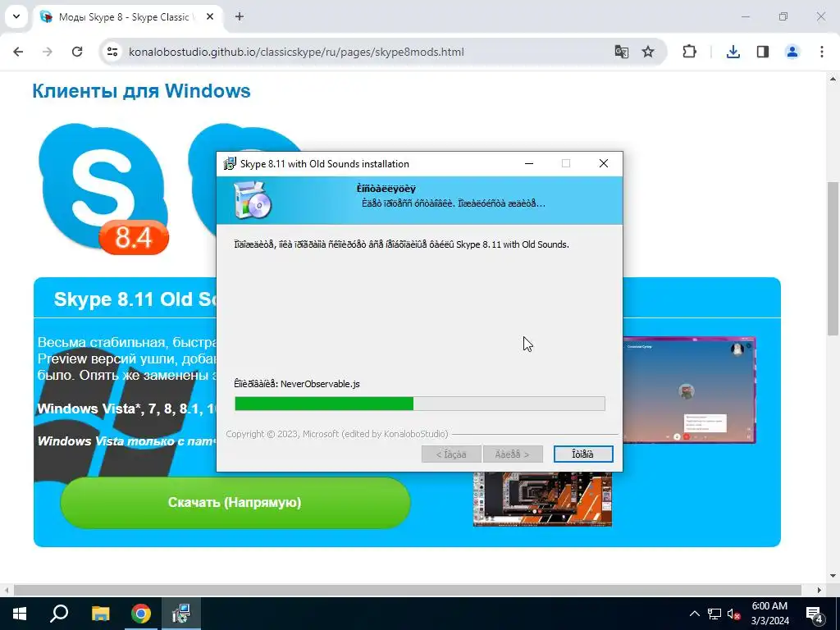Screen dimensions: 840x630
Task: Open Chrome three-dot menu
Action: (x=822, y=52)
